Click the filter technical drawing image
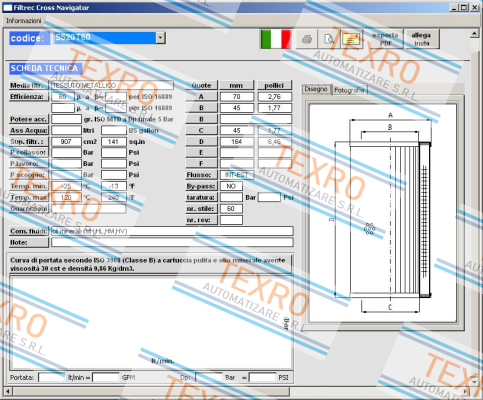This screenshot has height=400, width=483. tap(383, 213)
